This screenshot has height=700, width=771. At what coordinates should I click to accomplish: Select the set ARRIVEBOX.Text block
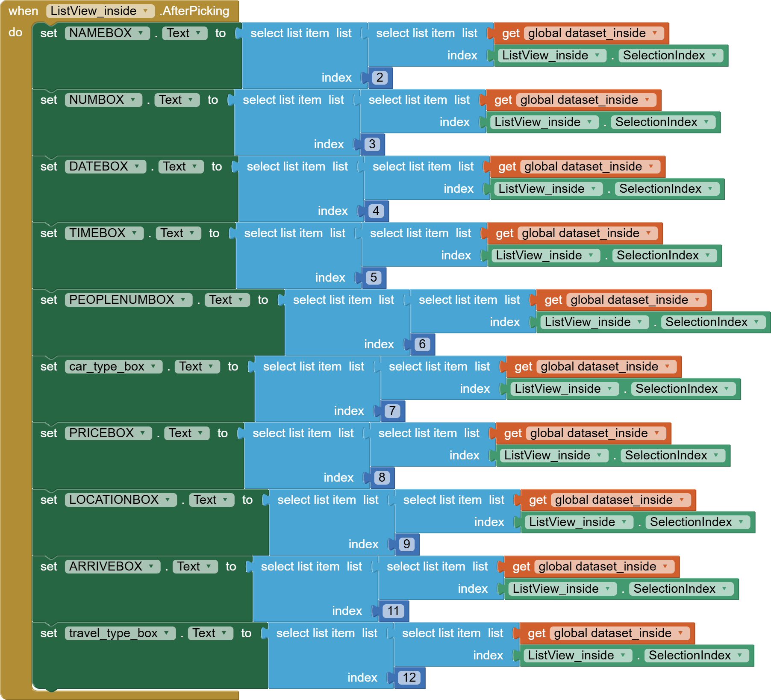50,566
